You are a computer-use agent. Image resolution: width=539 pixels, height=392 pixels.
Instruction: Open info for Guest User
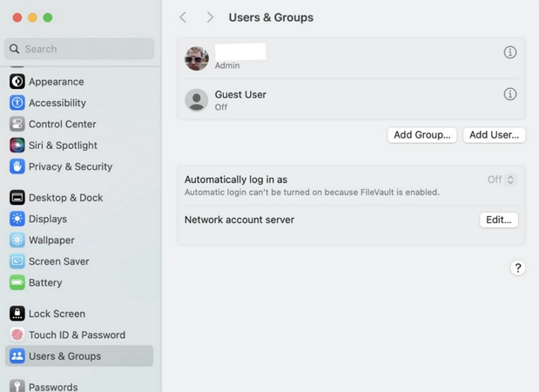pos(510,94)
